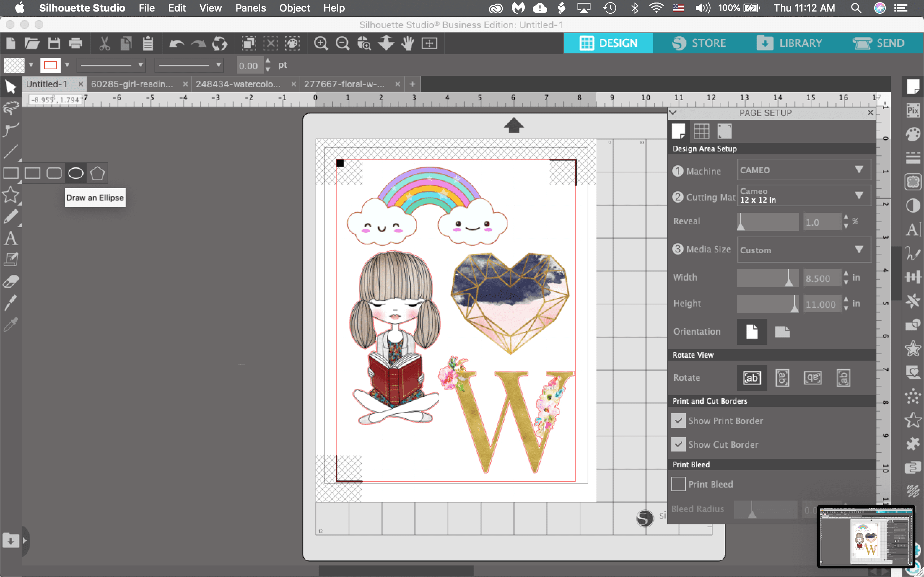Select the regular polygon shape tool
Image resolution: width=924 pixels, height=577 pixels.
tap(97, 173)
